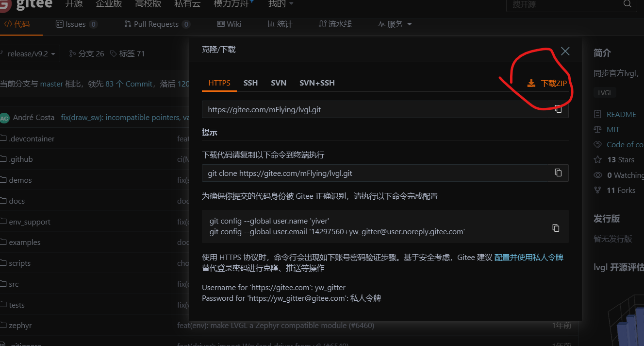This screenshot has height=346, width=644.
Task: Click the 11 Forks link
Action: point(621,190)
